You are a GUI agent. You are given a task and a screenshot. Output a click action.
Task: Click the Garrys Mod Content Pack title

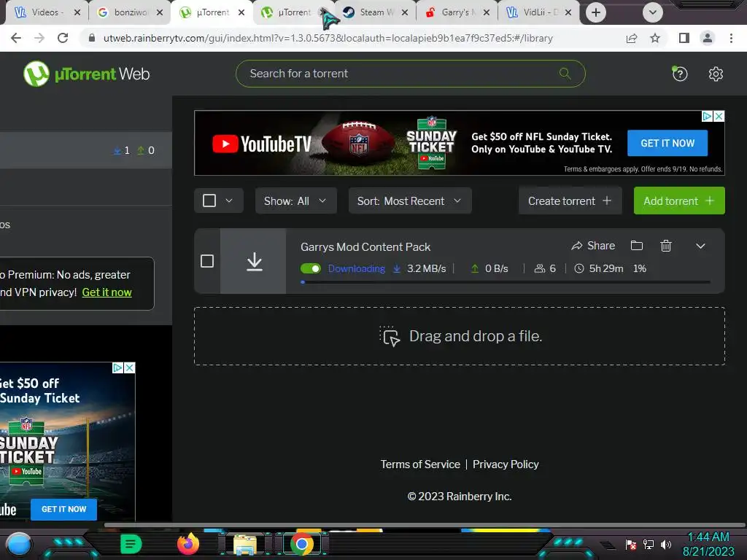coord(365,246)
